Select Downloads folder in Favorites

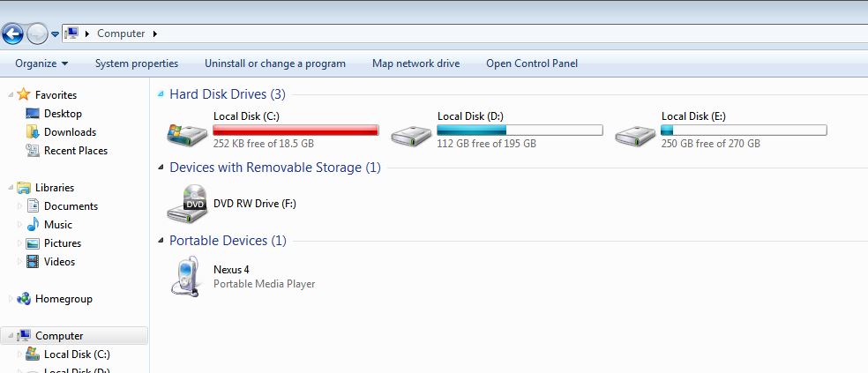70,132
